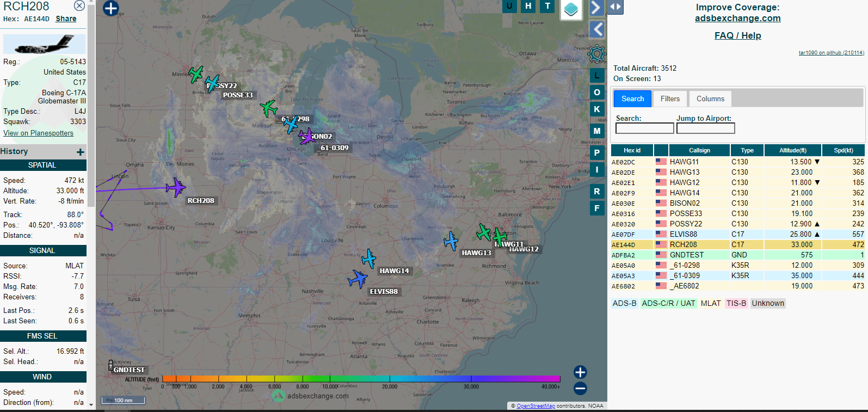The height and width of the screenshot is (412, 868).
Task: Select the HAWG13 aircraft icon on map
Action: pyautogui.click(x=451, y=241)
